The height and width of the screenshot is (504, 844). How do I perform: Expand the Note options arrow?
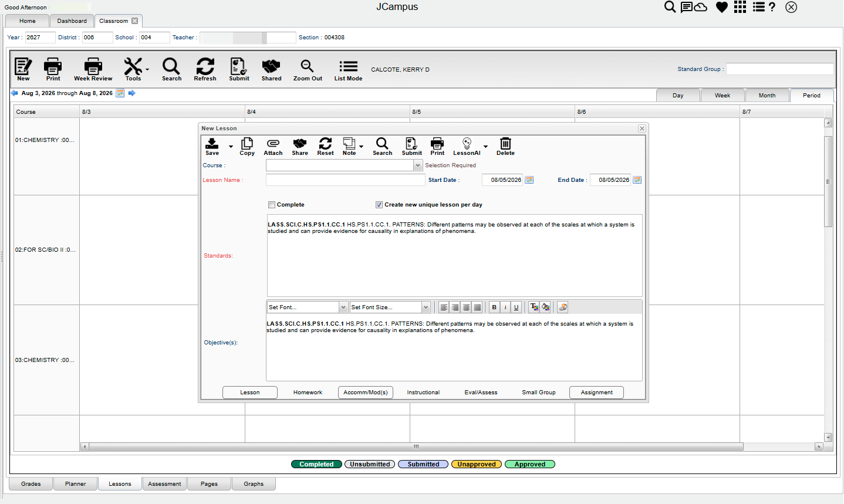[x=361, y=147]
